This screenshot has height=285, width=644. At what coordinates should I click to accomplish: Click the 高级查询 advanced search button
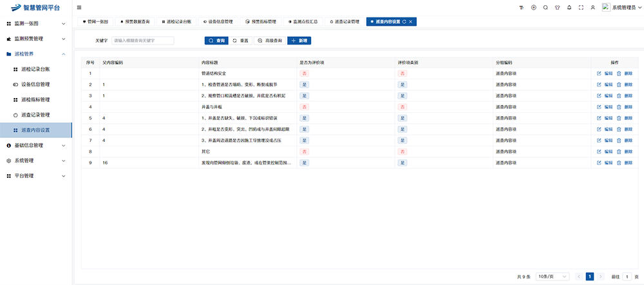(270, 40)
